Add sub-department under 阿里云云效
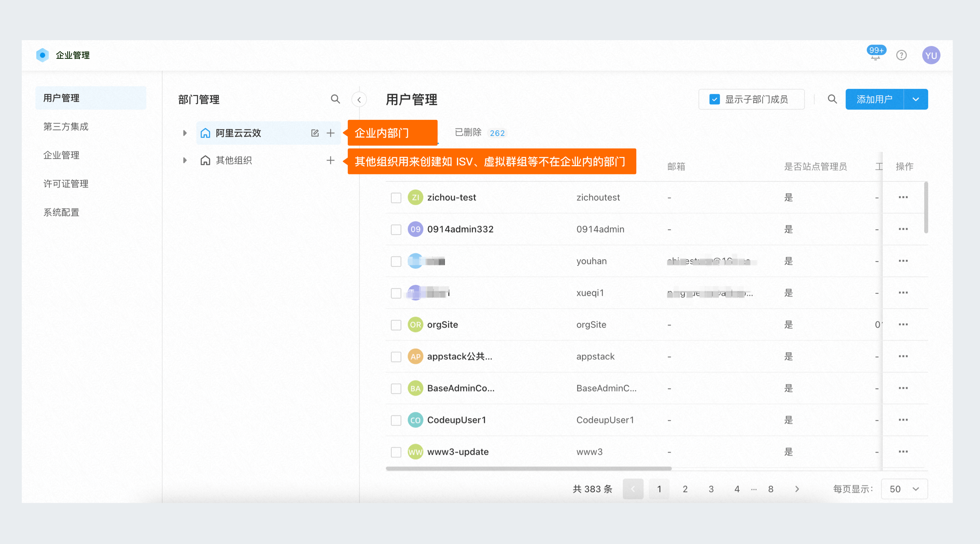The image size is (980, 544). click(x=331, y=133)
